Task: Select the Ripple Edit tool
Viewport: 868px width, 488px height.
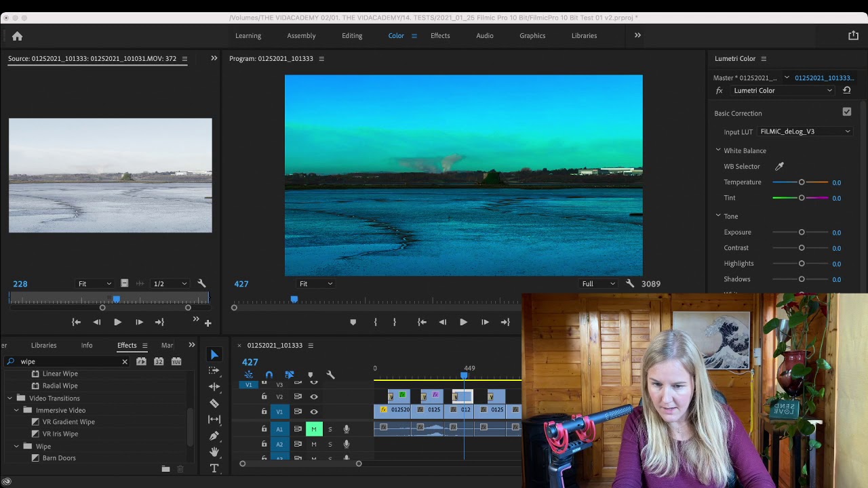Action: tap(214, 386)
